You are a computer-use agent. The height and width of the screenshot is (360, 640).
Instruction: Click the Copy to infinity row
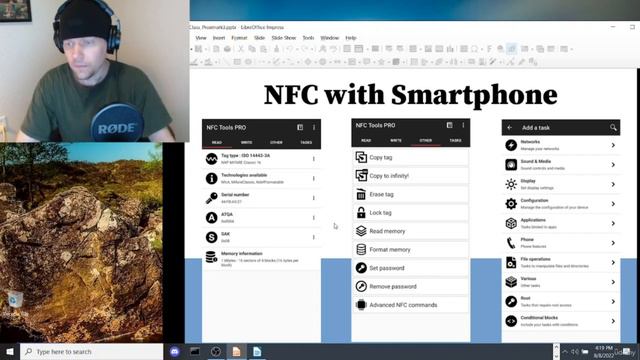411,176
